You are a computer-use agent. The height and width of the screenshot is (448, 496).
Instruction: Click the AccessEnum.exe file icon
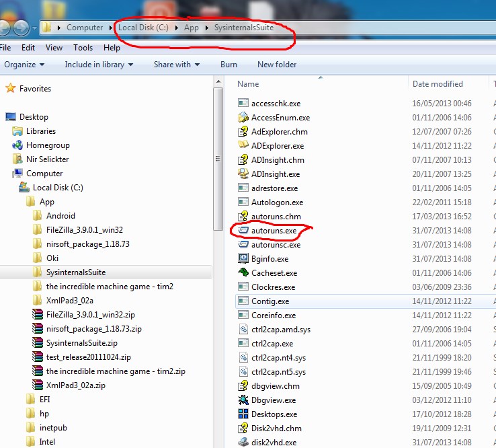pyautogui.click(x=243, y=117)
